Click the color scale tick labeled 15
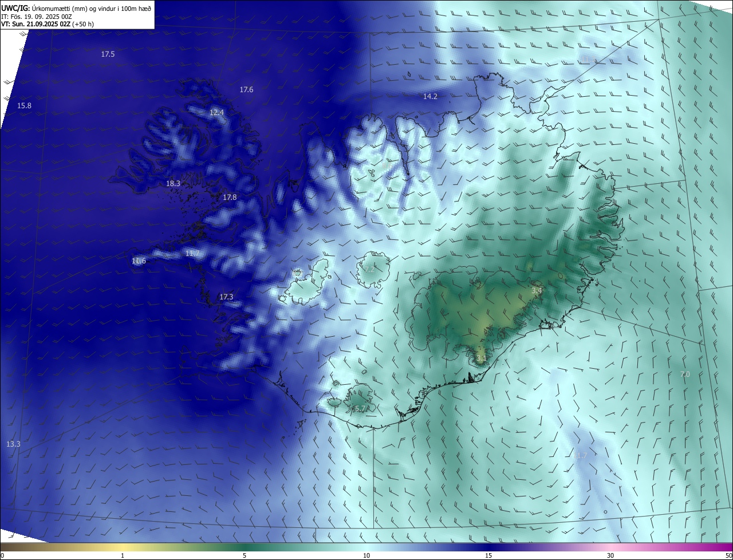The image size is (733, 560). tap(488, 555)
